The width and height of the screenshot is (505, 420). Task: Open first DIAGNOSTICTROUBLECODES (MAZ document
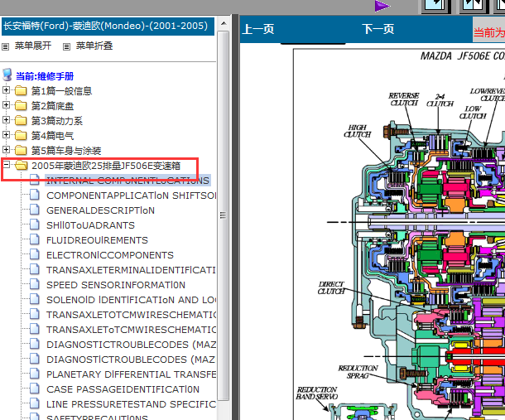(132, 345)
